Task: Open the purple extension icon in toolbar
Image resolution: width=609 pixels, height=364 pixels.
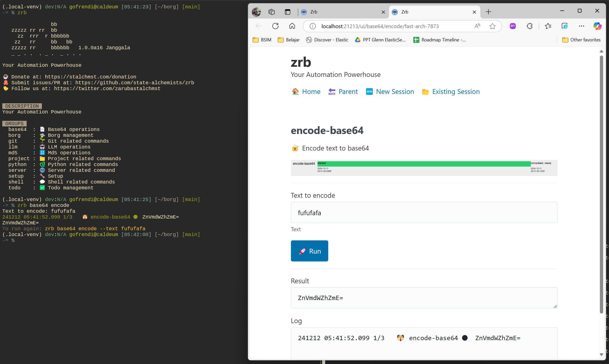Action: coord(513,26)
